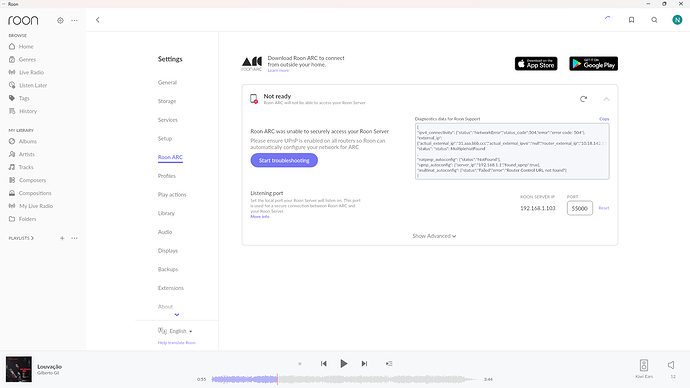This screenshot has width=690, height=388.
Task: Open the volume speaker control
Action: point(672,365)
